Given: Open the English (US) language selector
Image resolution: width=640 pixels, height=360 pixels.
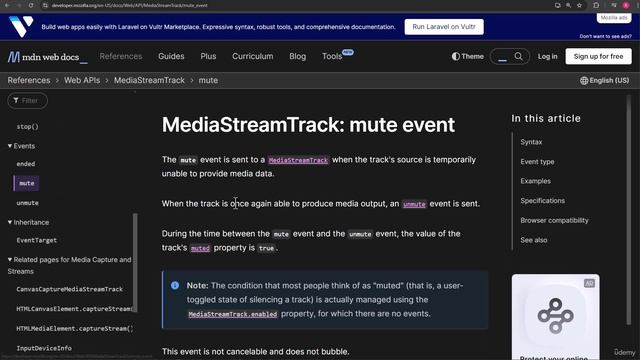Looking at the screenshot, I should point(604,80).
